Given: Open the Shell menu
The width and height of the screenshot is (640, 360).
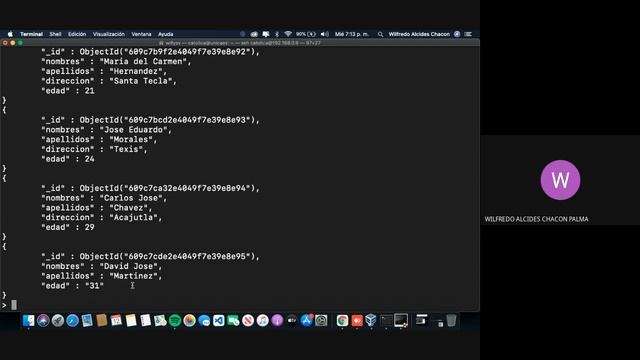Looking at the screenshot, I should (x=56, y=34).
